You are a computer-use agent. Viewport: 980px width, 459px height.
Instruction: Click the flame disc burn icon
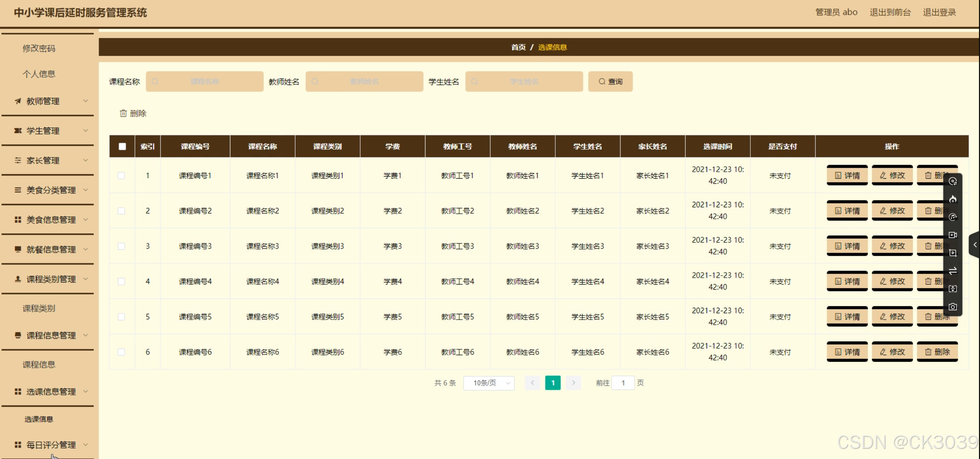point(952,199)
